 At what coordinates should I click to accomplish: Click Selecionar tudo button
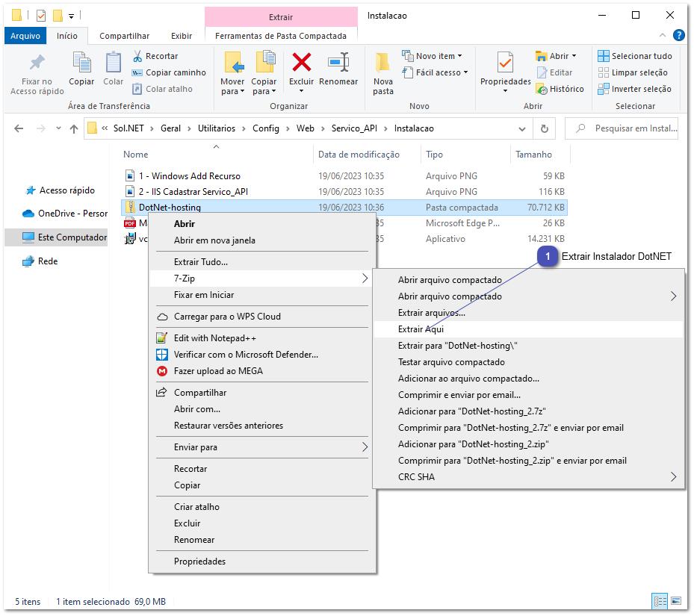coord(634,56)
